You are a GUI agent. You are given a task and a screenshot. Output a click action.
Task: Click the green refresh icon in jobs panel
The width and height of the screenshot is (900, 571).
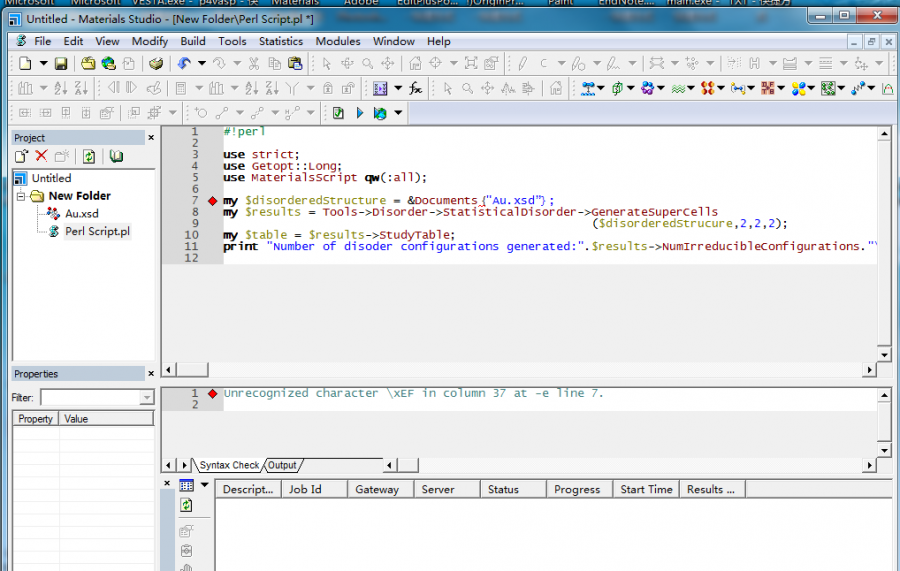[186, 507]
